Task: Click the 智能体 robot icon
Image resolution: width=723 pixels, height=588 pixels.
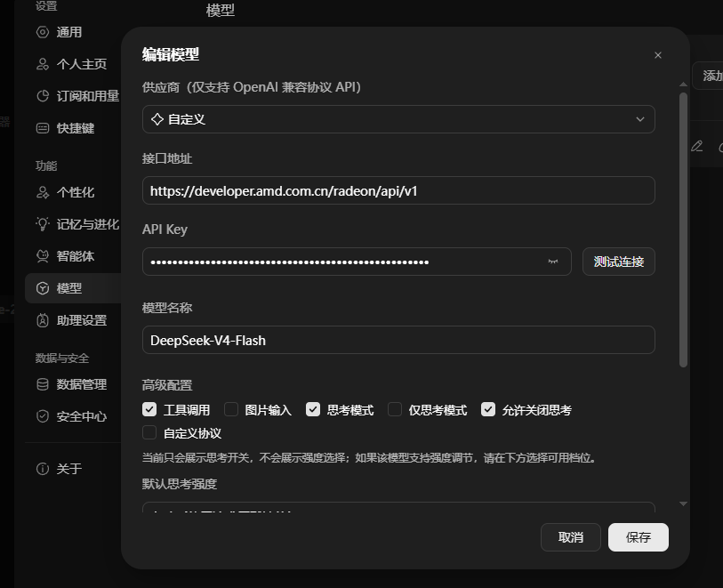Action: point(43,256)
